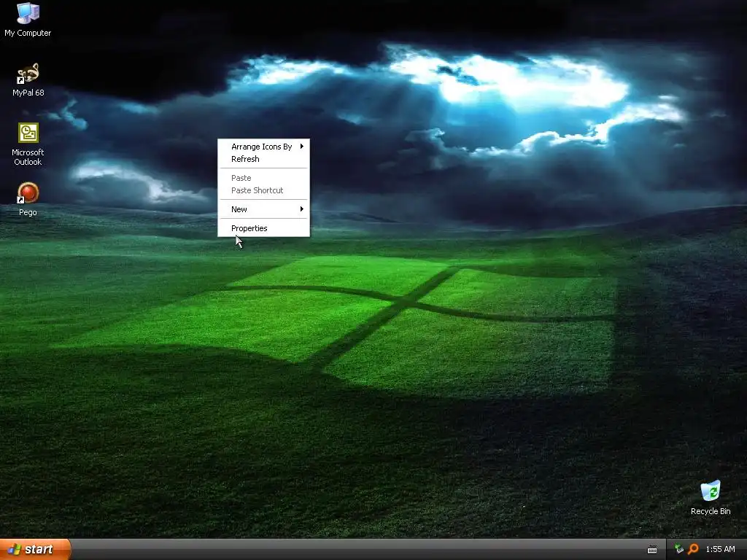The height and width of the screenshot is (560, 747).
Task: Click the greyed-out Paste Shortcut entry
Action: pyautogui.click(x=263, y=190)
